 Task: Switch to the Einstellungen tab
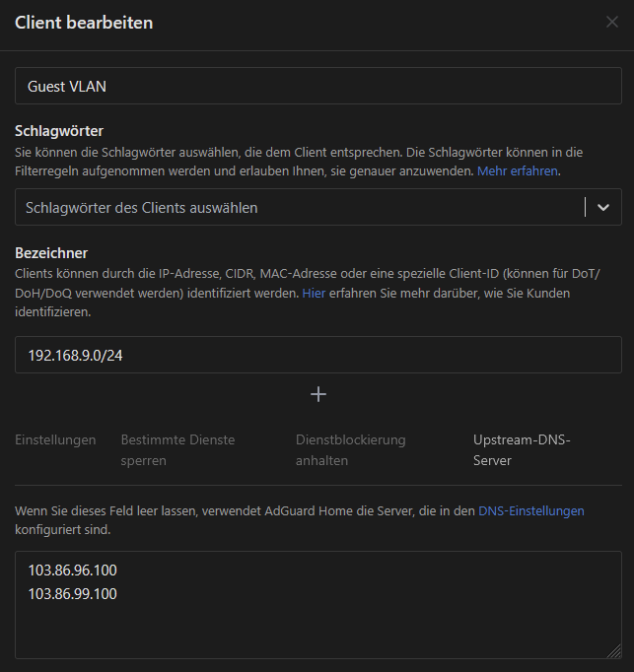55,439
